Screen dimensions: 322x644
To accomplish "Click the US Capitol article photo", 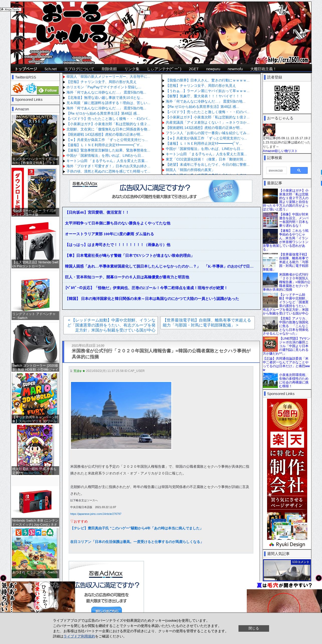I will pyautogui.click(x=121, y=415).
